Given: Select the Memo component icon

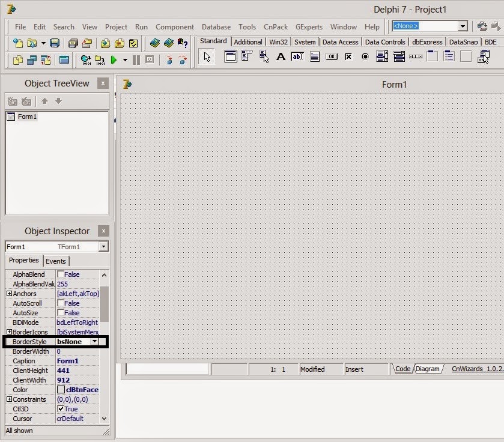Looking at the screenshot, I should (x=315, y=57).
